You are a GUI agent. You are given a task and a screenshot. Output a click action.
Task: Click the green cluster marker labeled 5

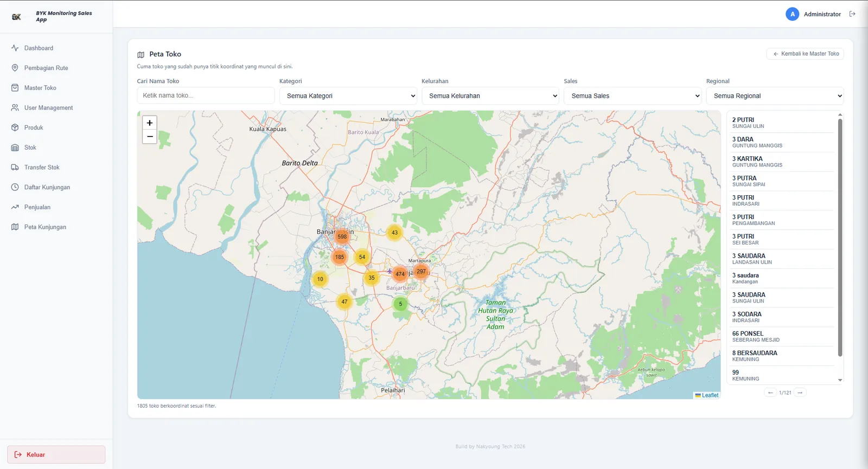tap(400, 304)
